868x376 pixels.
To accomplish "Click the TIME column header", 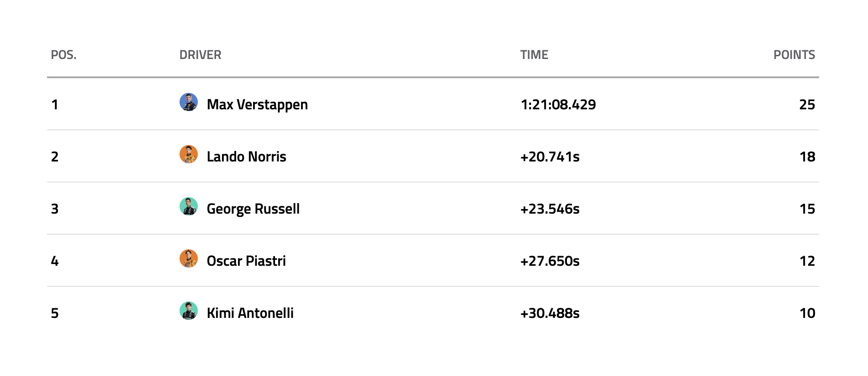I will (x=534, y=55).
